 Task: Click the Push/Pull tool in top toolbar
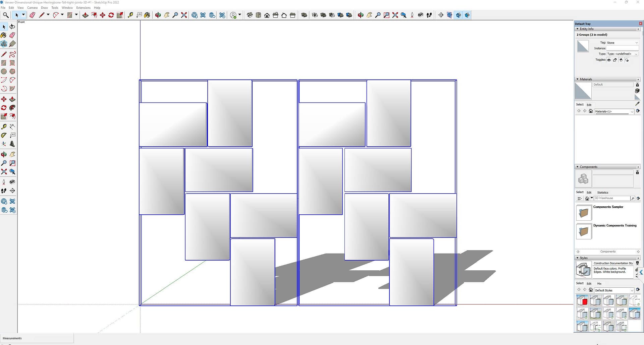click(85, 15)
